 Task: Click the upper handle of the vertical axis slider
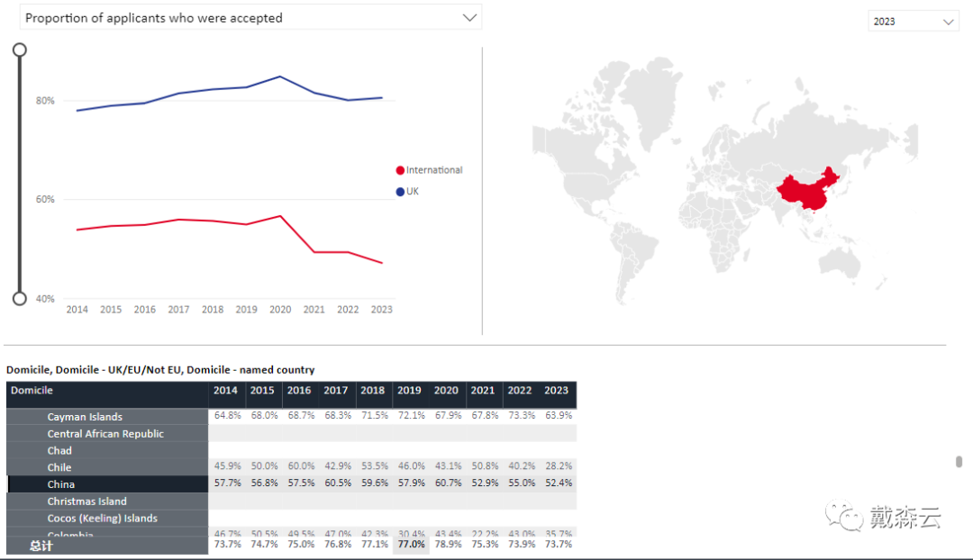[20, 50]
